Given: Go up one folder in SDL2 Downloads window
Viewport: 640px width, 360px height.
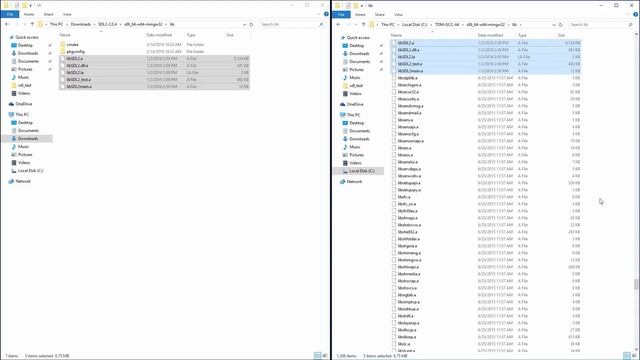Looking at the screenshot, I should [x=32, y=24].
